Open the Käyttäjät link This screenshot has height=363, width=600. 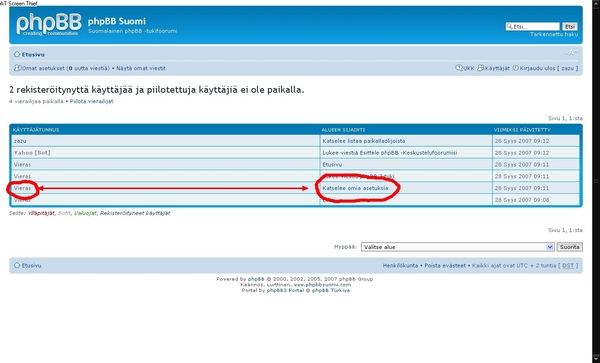click(497, 68)
